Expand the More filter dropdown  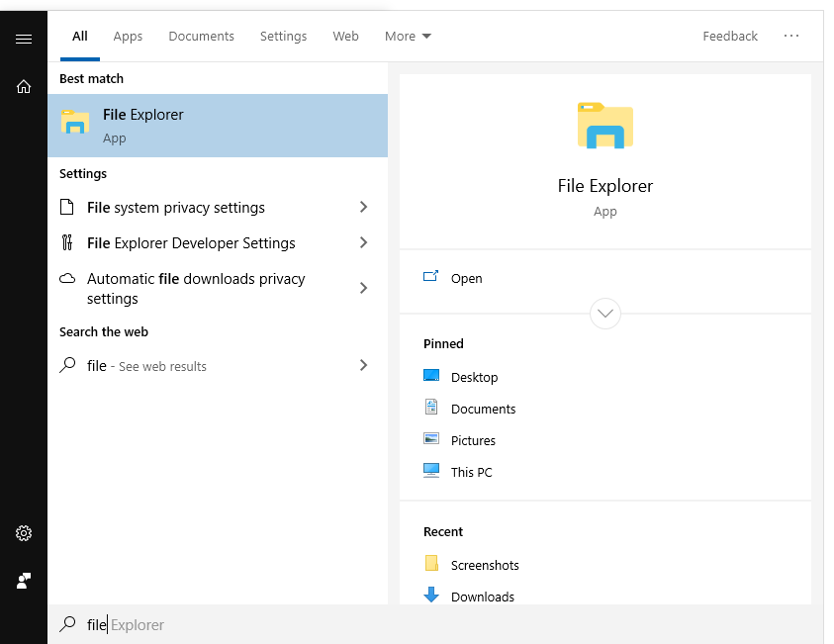tap(408, 37)
